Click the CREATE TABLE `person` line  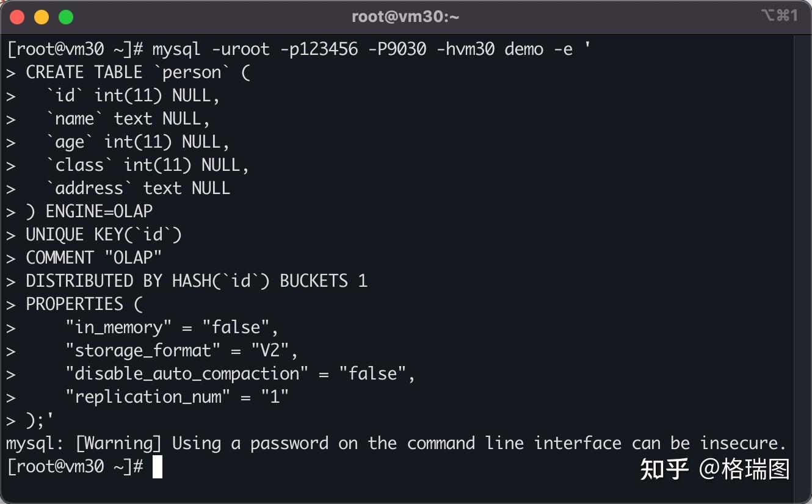(128, 73)
